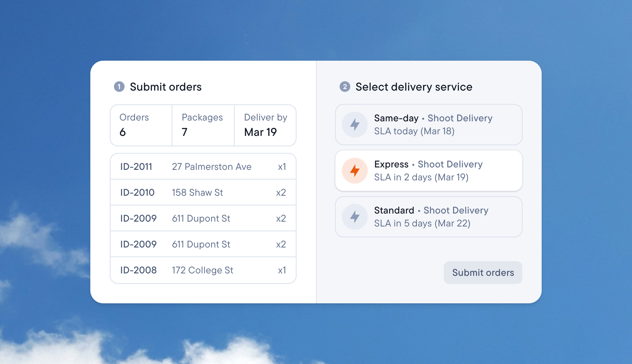Click the Standard lightning bolt icon
Viewport: 632px width, 364px height.
[355, 217]
